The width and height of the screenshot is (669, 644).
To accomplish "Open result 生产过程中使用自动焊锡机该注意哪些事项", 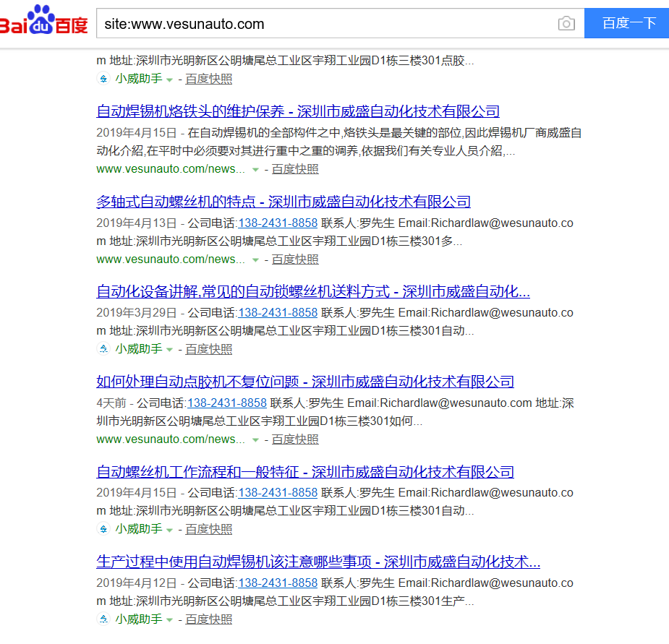I will click(x=318, y=562).
